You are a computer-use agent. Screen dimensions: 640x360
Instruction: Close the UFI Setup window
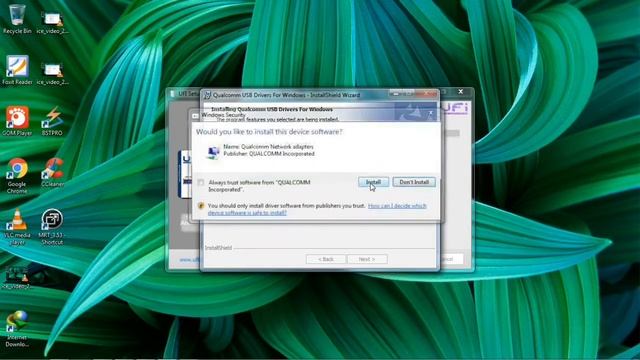[x=460, y=92]
